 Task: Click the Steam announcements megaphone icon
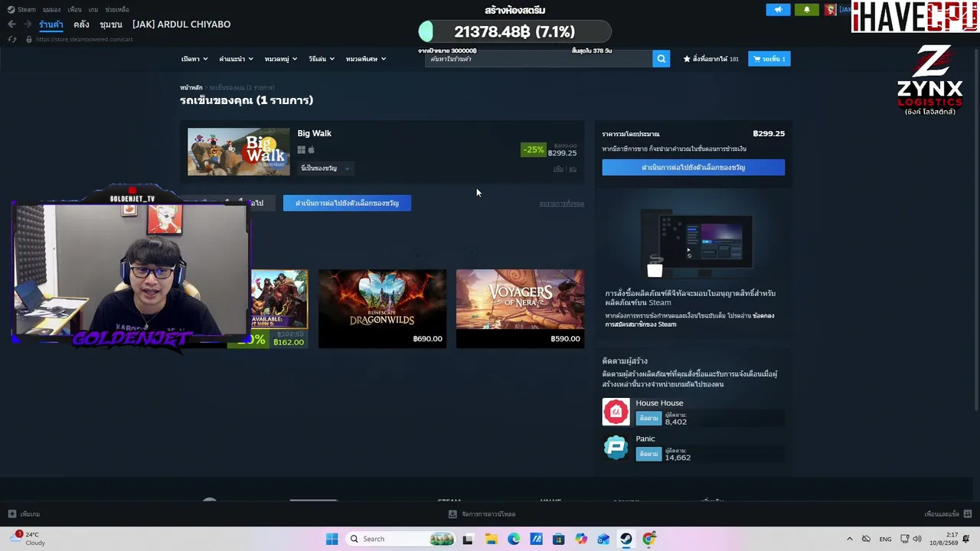pos(778,10)
